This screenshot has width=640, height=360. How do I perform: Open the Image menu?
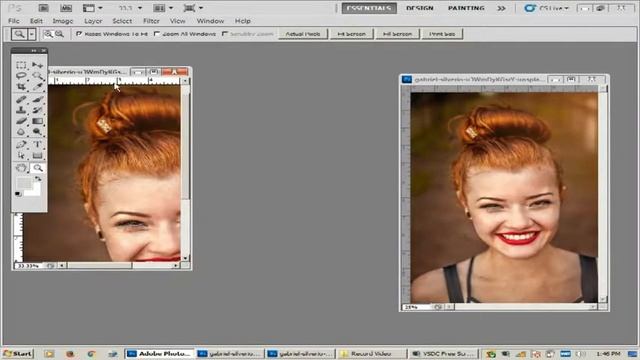tap(62, 21)
